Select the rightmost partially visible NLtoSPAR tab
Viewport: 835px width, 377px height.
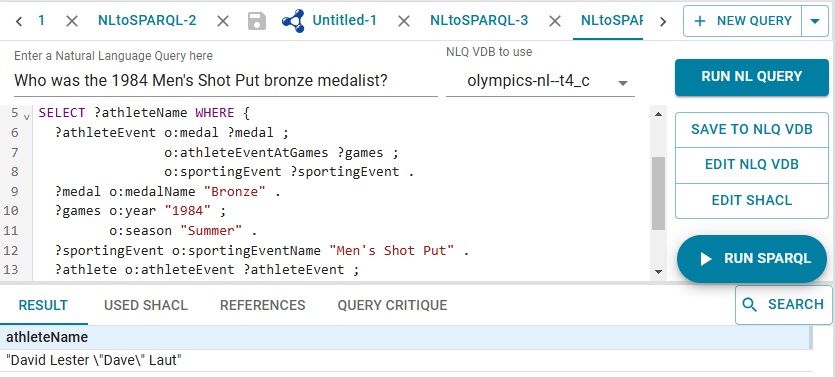[612, 21]
